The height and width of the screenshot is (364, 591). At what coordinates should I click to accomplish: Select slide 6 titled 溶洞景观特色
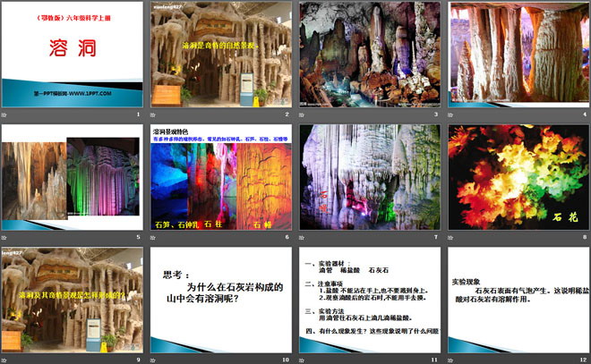pyautogui.click(x=221, y=177)
